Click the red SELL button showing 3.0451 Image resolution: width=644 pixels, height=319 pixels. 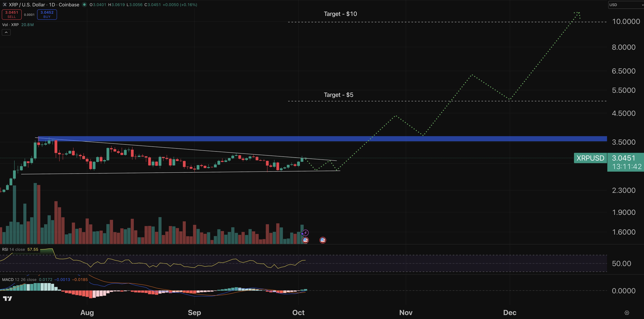tap(12, 14)
